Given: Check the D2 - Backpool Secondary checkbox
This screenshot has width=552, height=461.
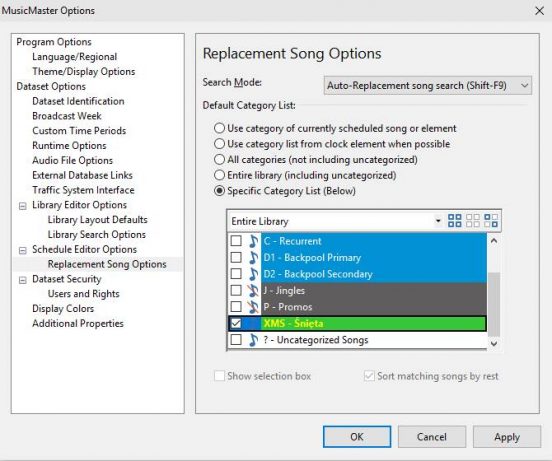Looking at the screenshot, I should tap(236, 274).
